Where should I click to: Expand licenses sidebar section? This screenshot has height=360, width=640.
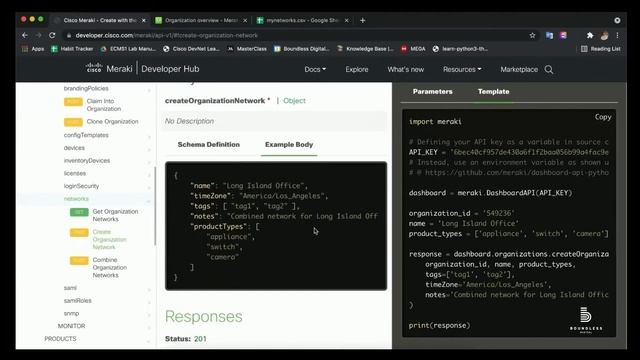(75, 173)
